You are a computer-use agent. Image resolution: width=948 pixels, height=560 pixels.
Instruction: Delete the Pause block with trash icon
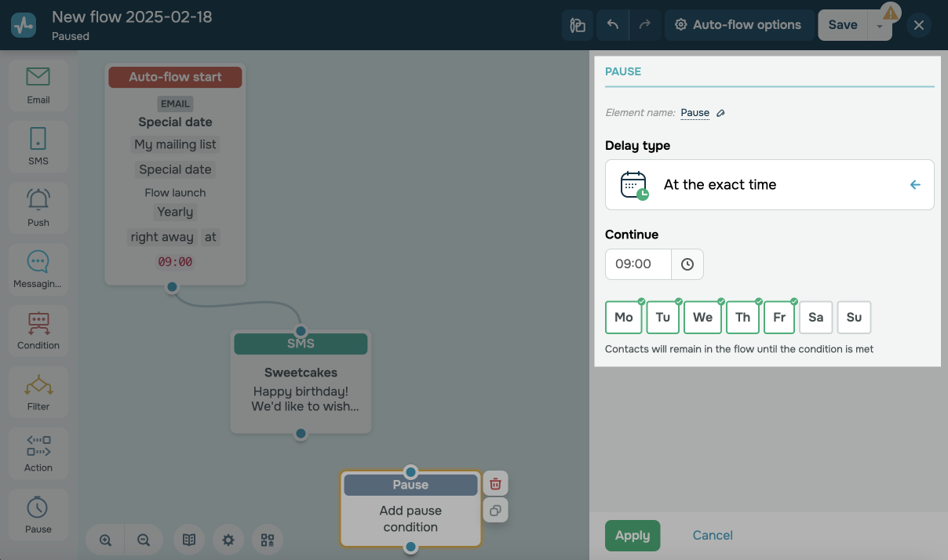click(x=495, y=484)
